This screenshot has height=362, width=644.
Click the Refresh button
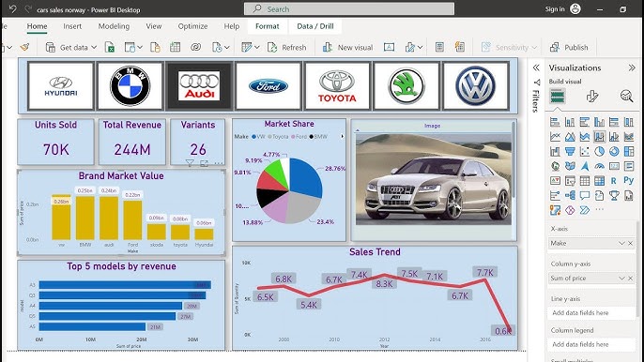(x=286, y=48)
